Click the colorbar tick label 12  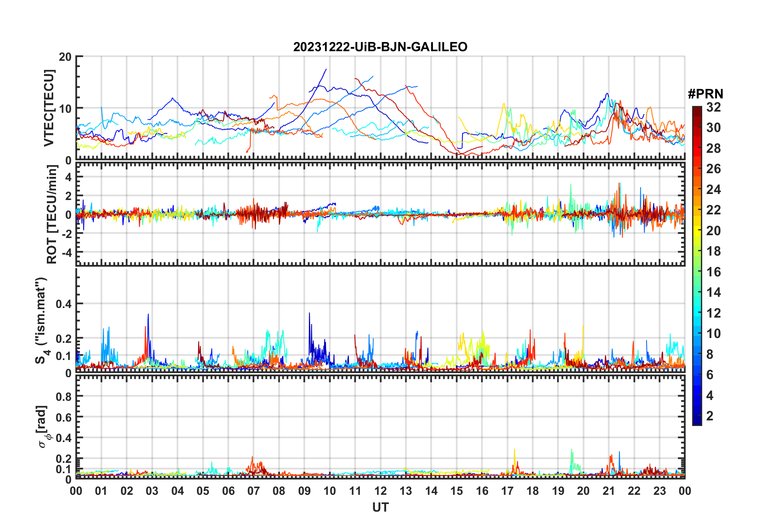click(713, 313)
